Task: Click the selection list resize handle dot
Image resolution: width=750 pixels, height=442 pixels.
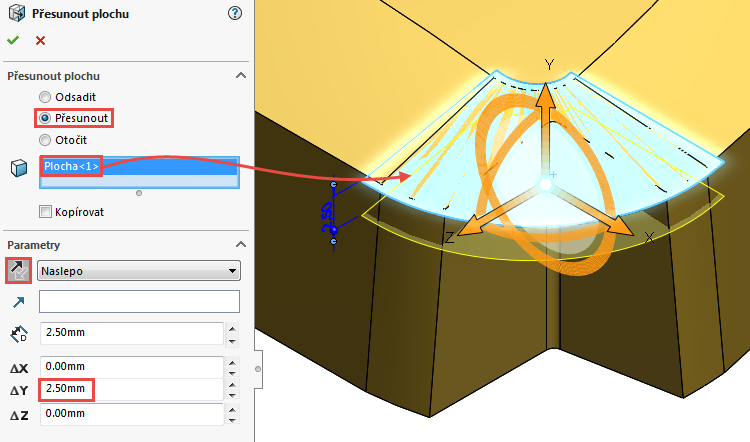Action: pos(139,193)
